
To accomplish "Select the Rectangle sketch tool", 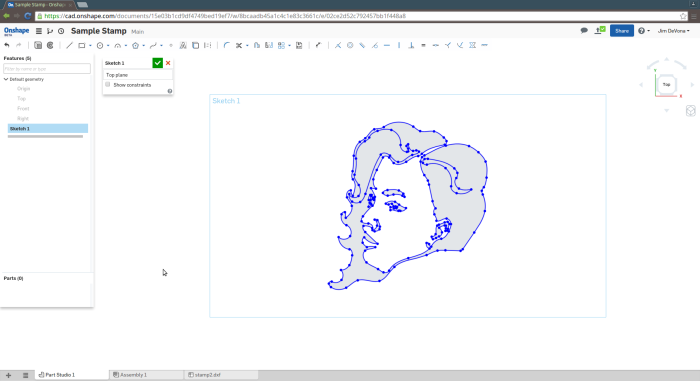I will [82, 45].
